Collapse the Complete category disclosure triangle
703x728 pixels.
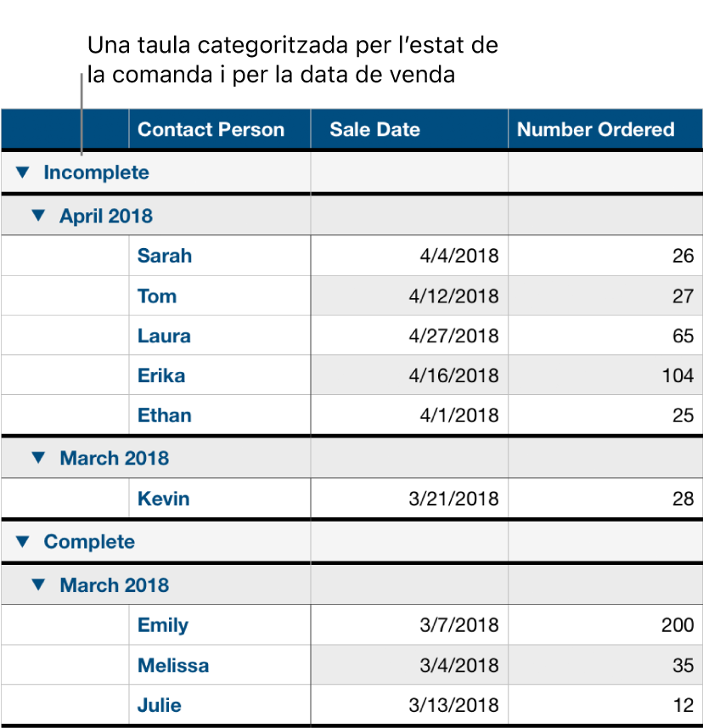pos(22,542)
